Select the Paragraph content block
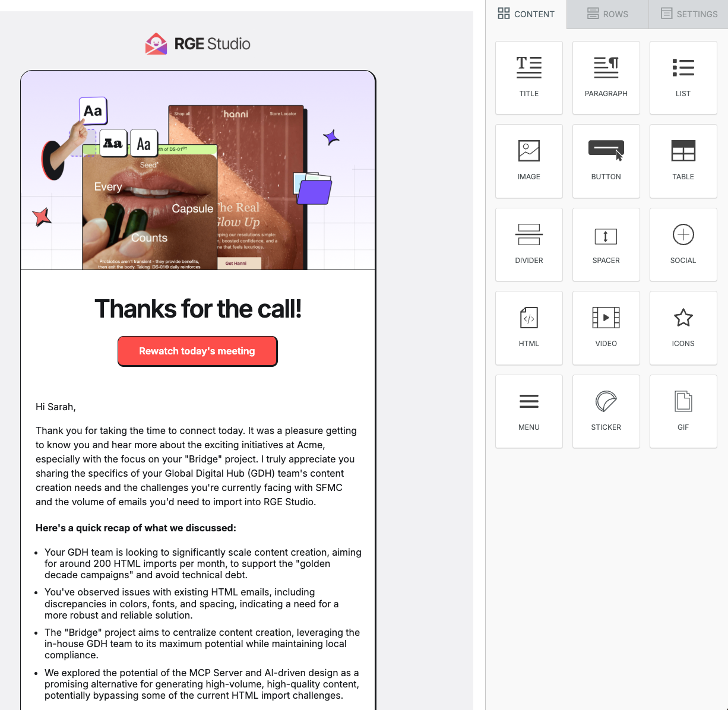The height and width of the screenshot is (710, 728). pyautogui.click(x=606, y=78)
